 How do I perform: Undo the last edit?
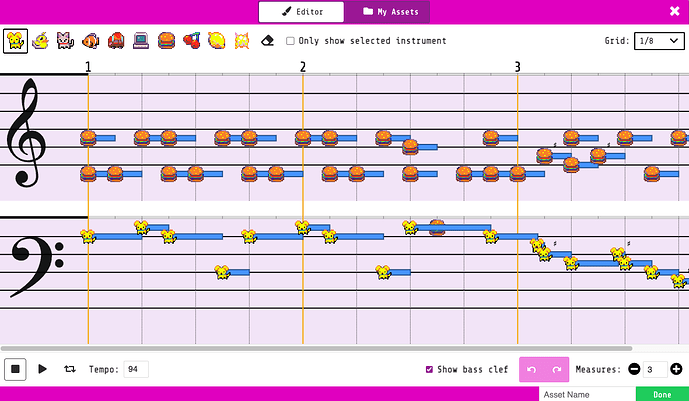point(532,369)
